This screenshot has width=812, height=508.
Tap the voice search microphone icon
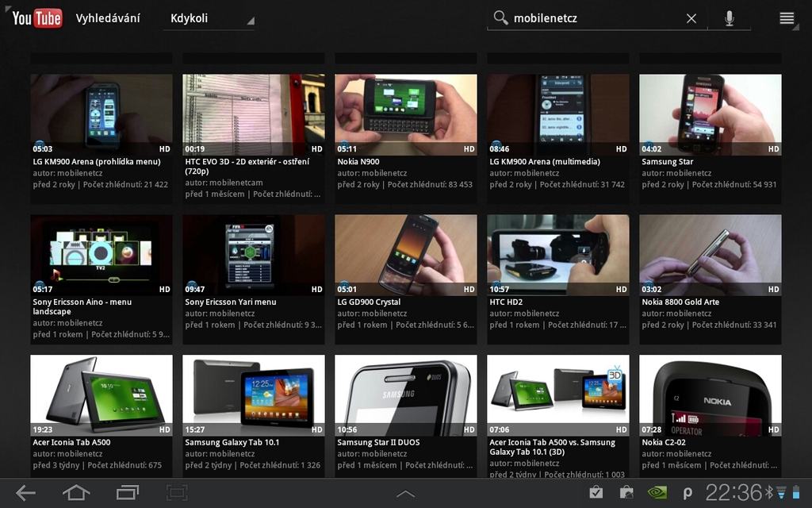coord(728,17)
